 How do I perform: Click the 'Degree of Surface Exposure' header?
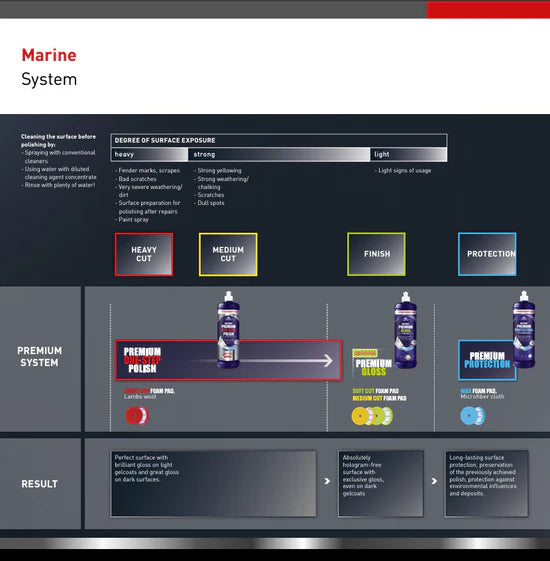pyautogui.click(x=279, y=140)
